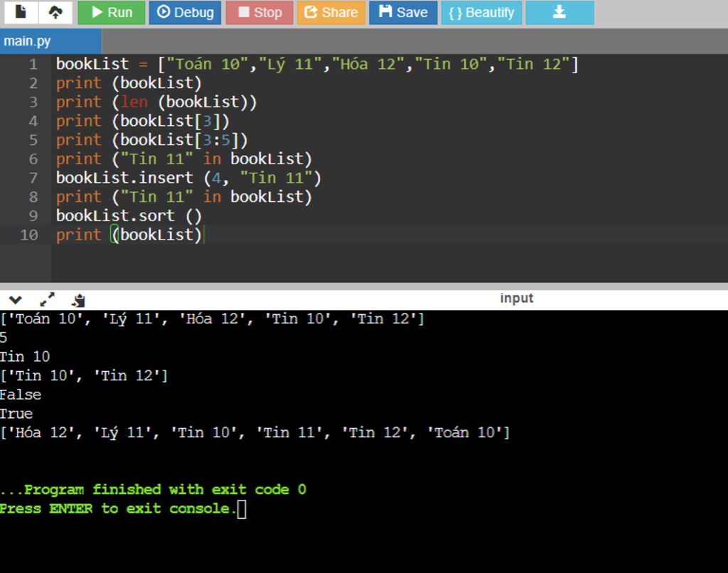Click line 6 print "Tin 11" in bookList
This screenshot has height=573, width=728.
click(x=184, y=159)
